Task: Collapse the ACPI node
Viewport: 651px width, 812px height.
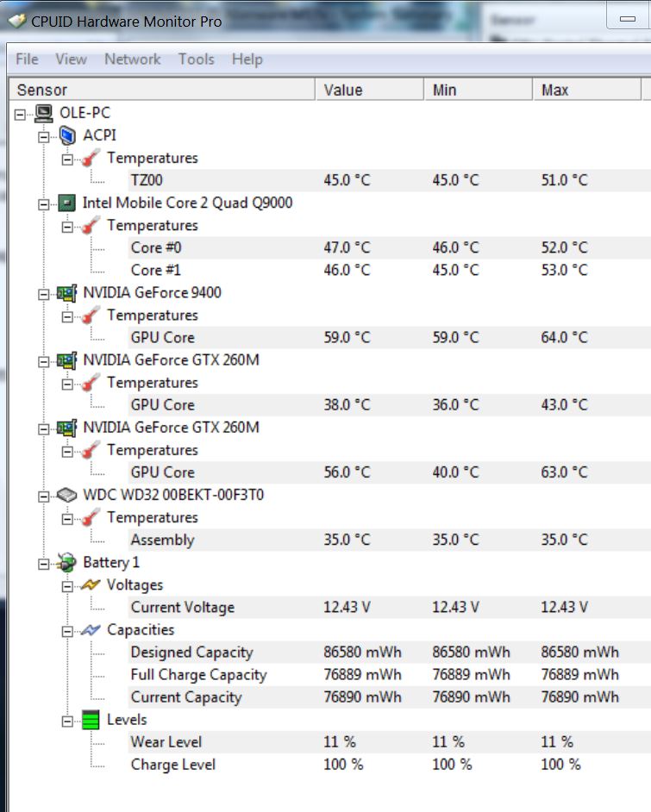Action: tap(44, 137)
